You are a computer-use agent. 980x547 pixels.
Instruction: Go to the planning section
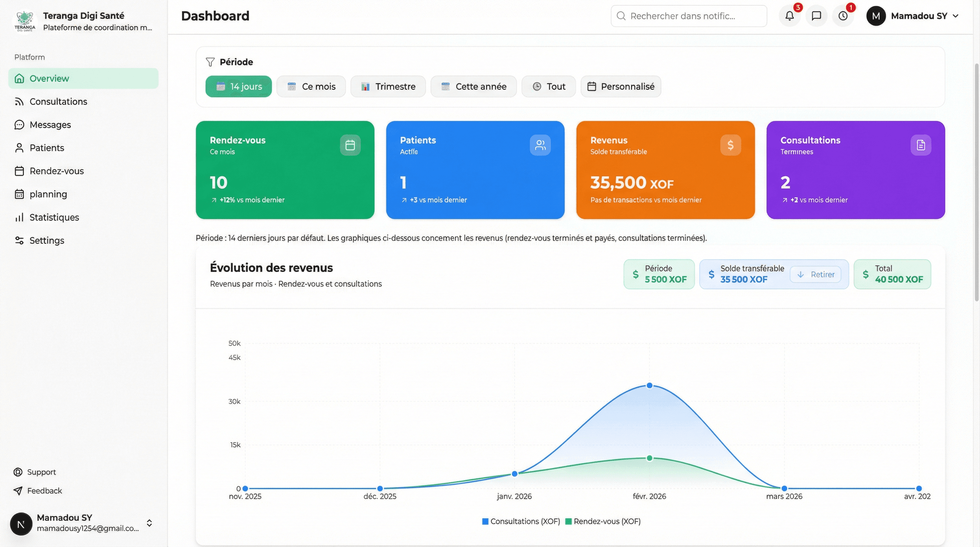(x=48, y=194)
